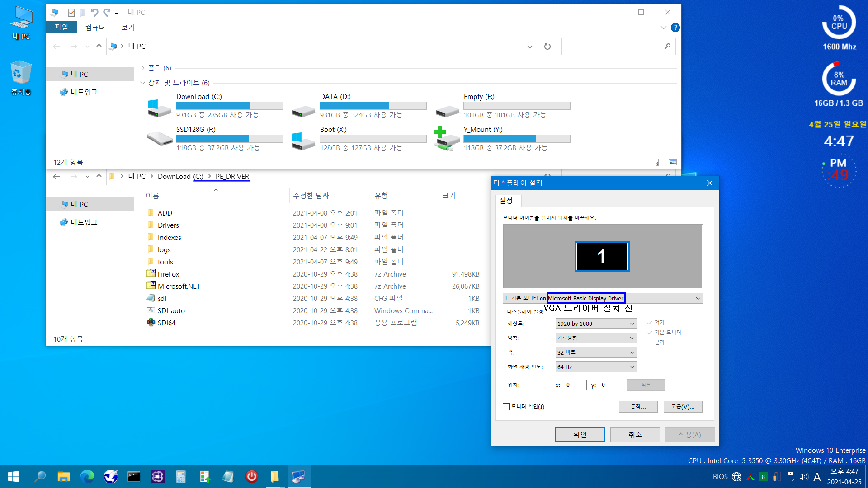Click the 취소 button
This screenshot has height=488, width=868.
[x=635, y=435]
